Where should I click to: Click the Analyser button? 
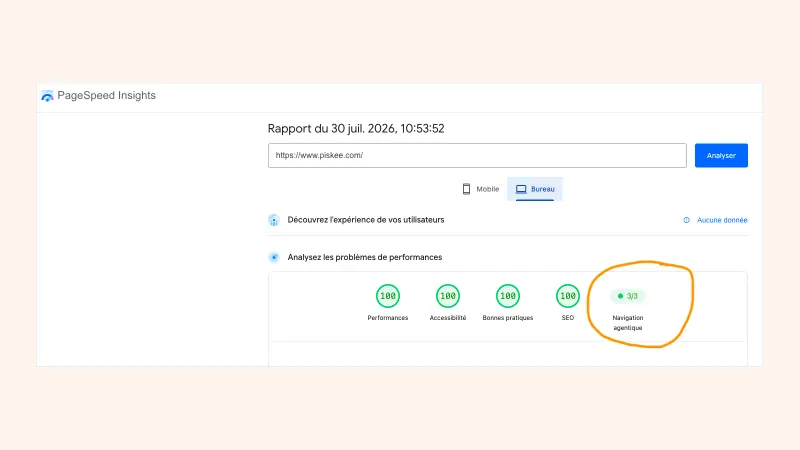tap(721, 155)
